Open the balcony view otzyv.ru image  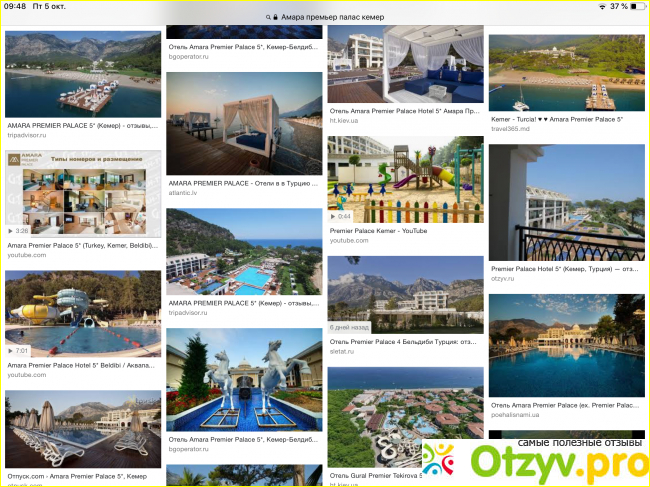click(x=567, y=202)
